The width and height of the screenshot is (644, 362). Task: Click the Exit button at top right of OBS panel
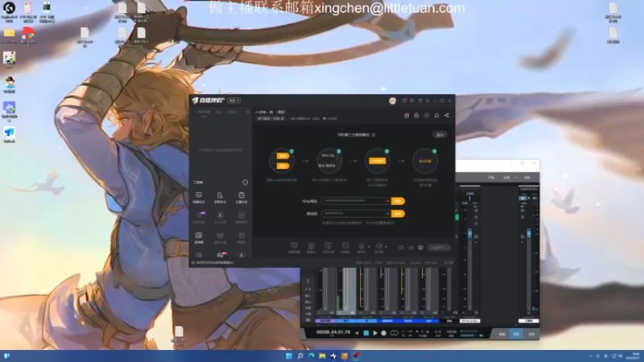pyautogui.click(x=440, y=134)
